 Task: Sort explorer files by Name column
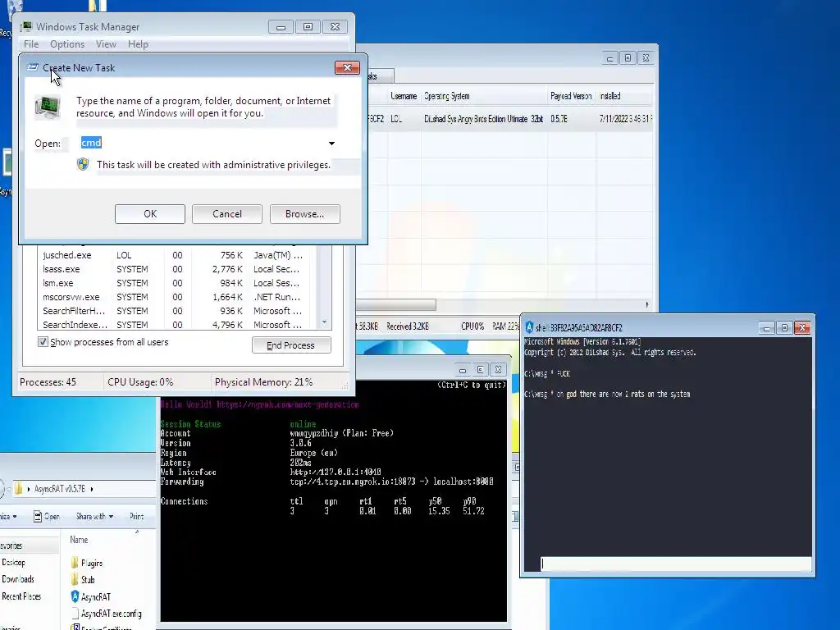pyautogui.click(x=79, y=540)
